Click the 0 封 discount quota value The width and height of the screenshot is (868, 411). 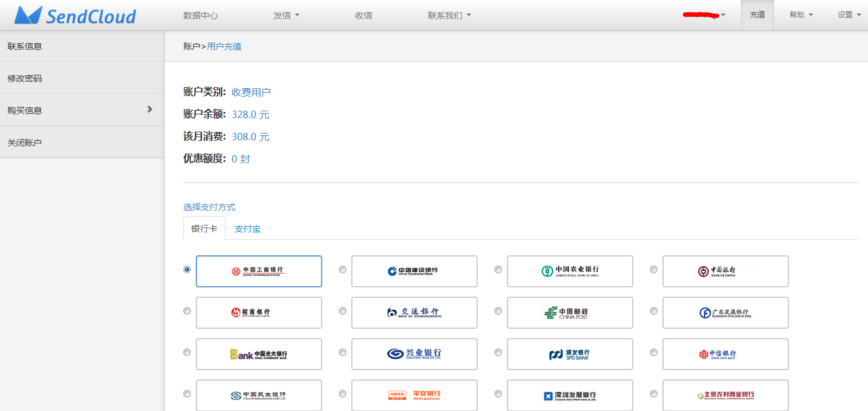tap(241, 159)
